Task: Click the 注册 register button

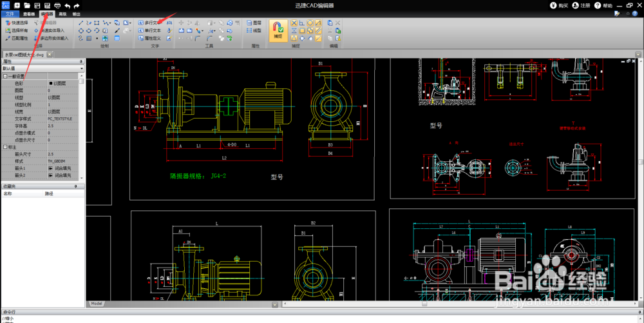Action: pos(581,5)
